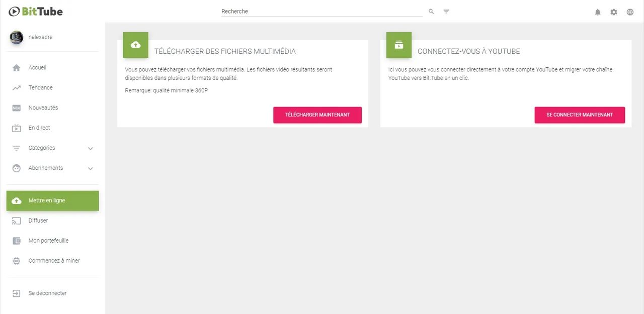Viewport: 644px width, 314px height.
Task: Click the BitTube logo
Action: click(36, 11)
